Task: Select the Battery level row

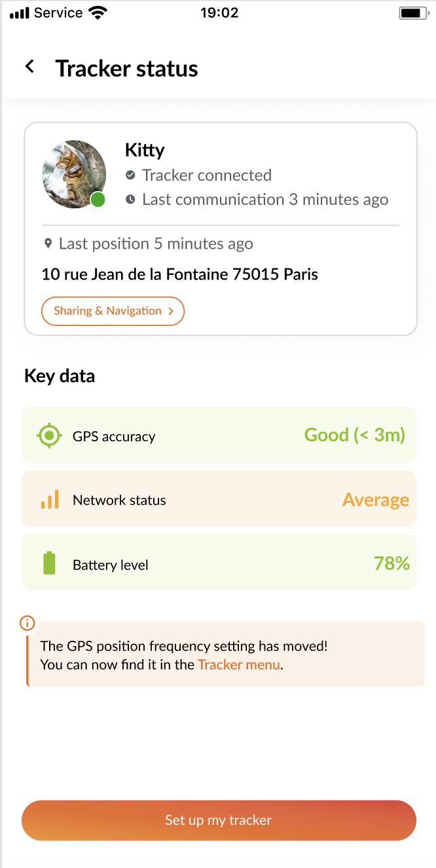Action: [219, 563]
